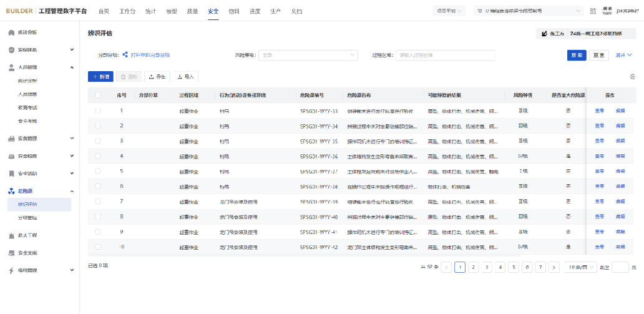Check the checkbox for row 5

(x=98, y=172)
